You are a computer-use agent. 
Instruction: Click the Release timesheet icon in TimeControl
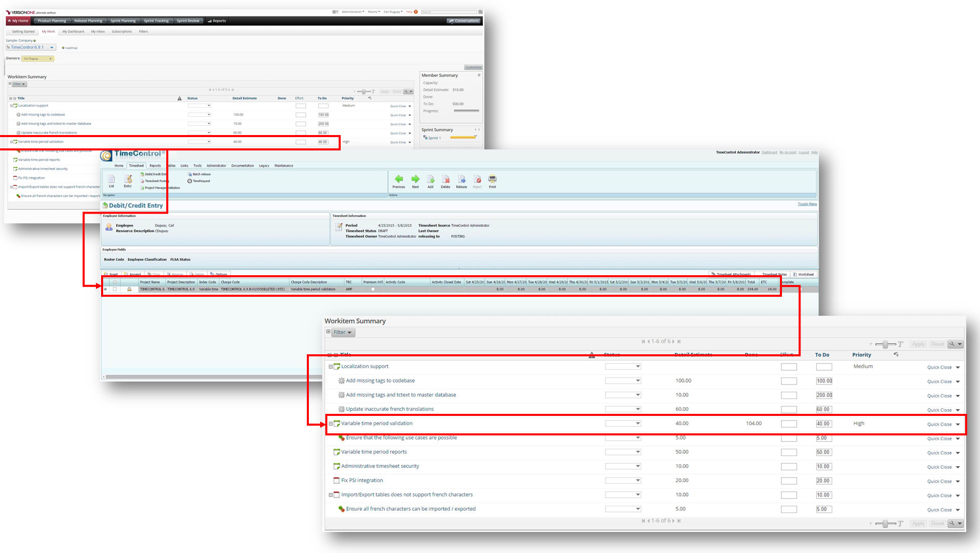[x=462, y=179]
